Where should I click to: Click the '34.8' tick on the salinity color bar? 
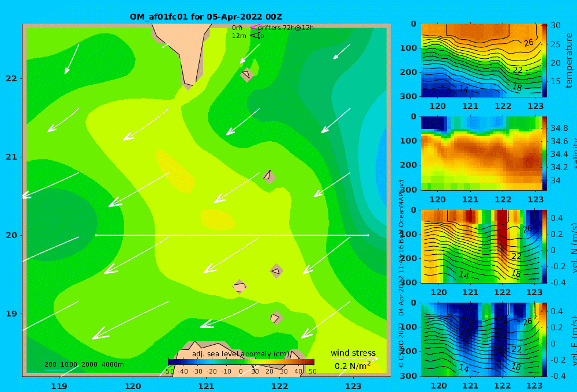[559, 128]
